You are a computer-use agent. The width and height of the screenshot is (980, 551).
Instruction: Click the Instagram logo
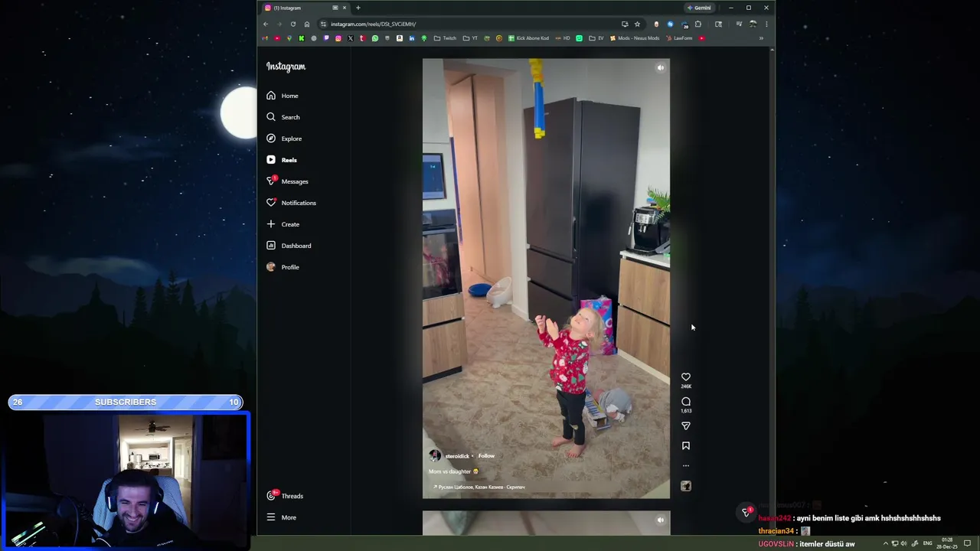pyautogui.click(x=286, y=67)
